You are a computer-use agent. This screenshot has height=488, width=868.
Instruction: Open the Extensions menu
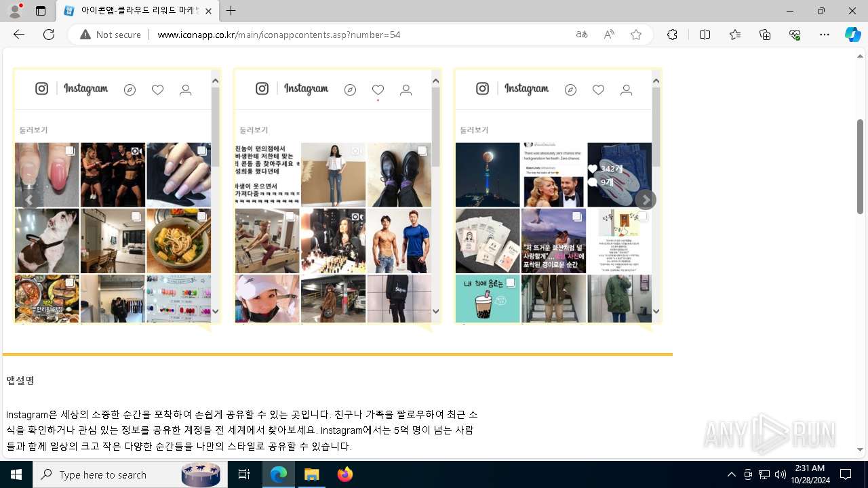click(672, 35)
